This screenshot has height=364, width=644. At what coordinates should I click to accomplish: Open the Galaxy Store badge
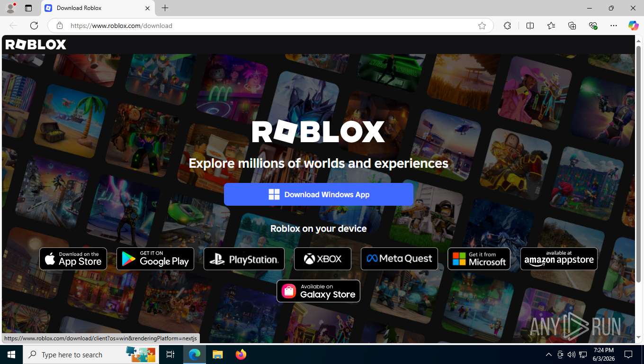pyautogui.click(x=318, y=291)
